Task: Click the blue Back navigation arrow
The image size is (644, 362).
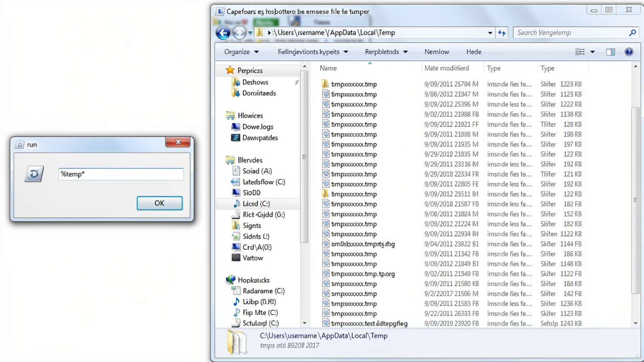Action: (x=223, y=33)
